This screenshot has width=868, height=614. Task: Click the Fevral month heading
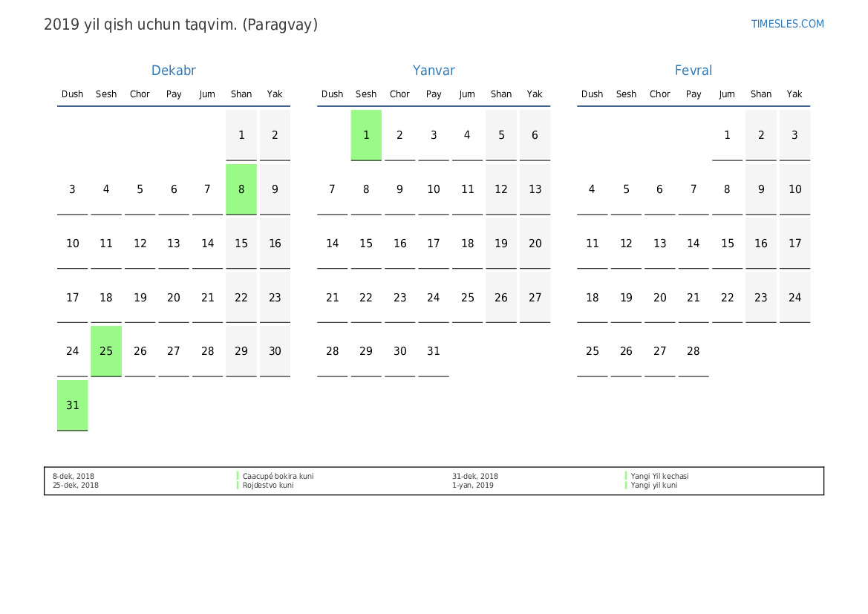(x=693, y=71)
